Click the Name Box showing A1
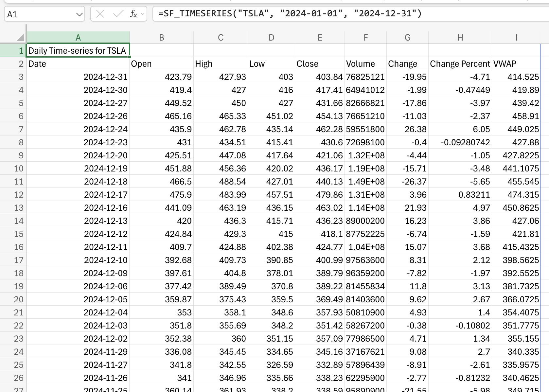The width and height of the screenshot is (549, 392). [39, 13]
